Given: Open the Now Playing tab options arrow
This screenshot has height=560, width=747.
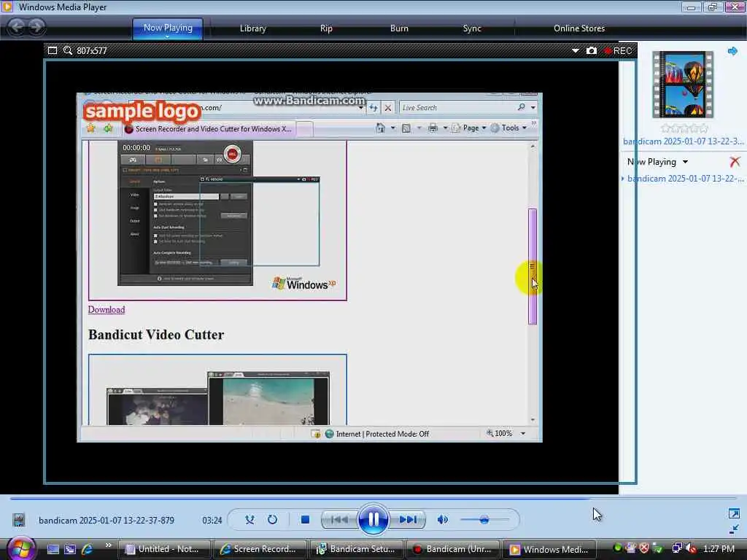Looking at the screenshot, I should (x=168, y=36).
